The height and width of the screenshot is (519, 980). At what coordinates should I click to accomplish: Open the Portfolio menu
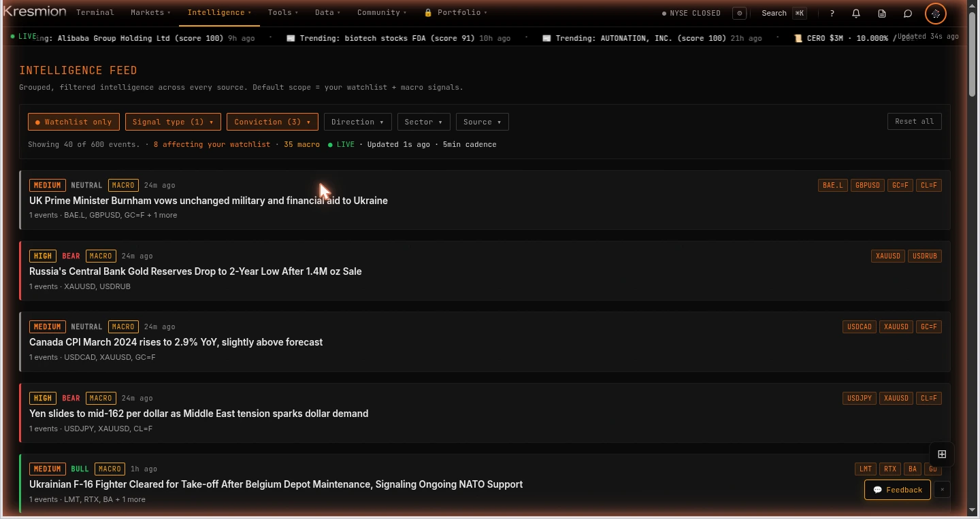[455, 12]
